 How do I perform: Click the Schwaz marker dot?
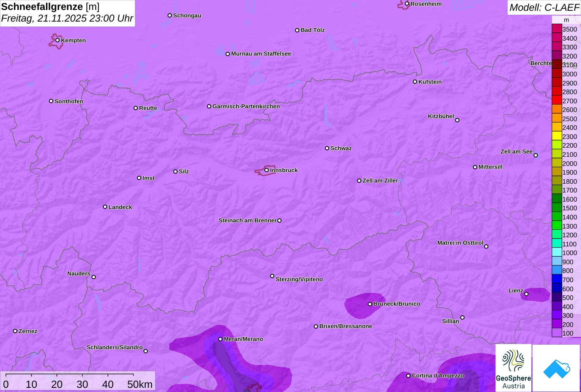tap(327, 148)
